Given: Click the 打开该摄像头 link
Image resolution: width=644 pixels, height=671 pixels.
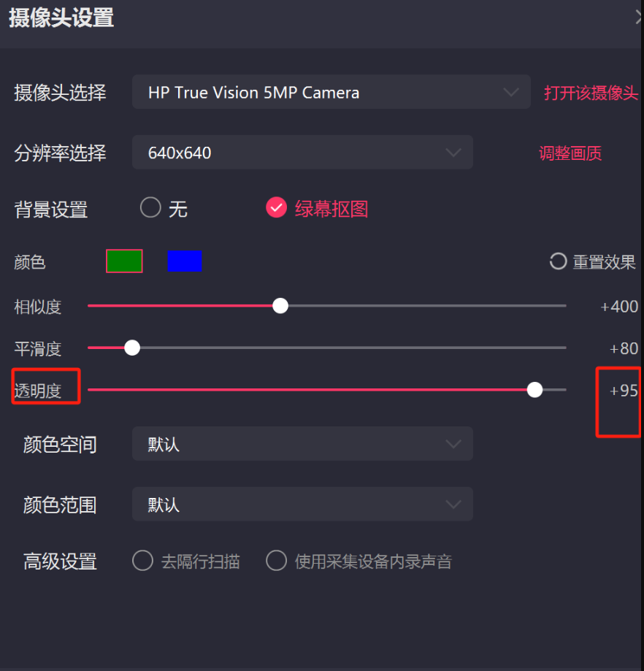Looking at the screenshot, I should (591, 93).
